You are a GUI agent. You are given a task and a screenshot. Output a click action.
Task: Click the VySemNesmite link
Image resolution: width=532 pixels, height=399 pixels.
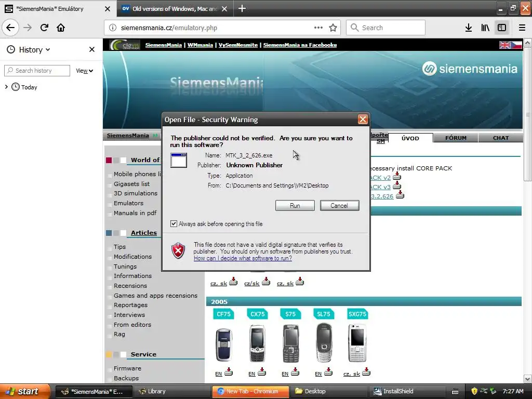coord(238,45)
